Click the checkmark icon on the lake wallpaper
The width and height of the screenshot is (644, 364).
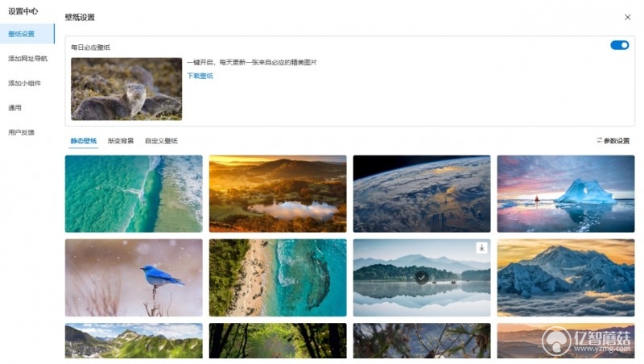[421, 278]
